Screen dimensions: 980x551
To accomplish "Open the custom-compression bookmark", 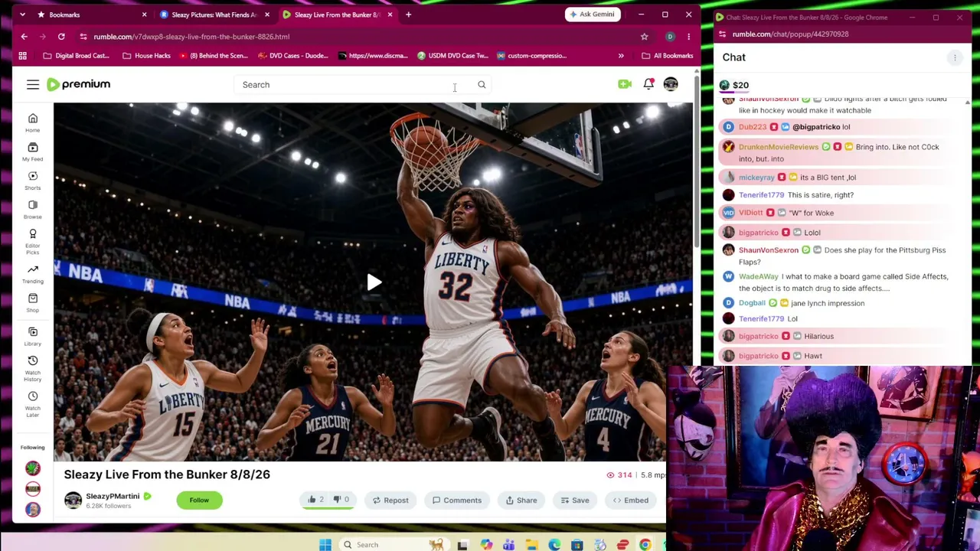I will coord(532,56).
